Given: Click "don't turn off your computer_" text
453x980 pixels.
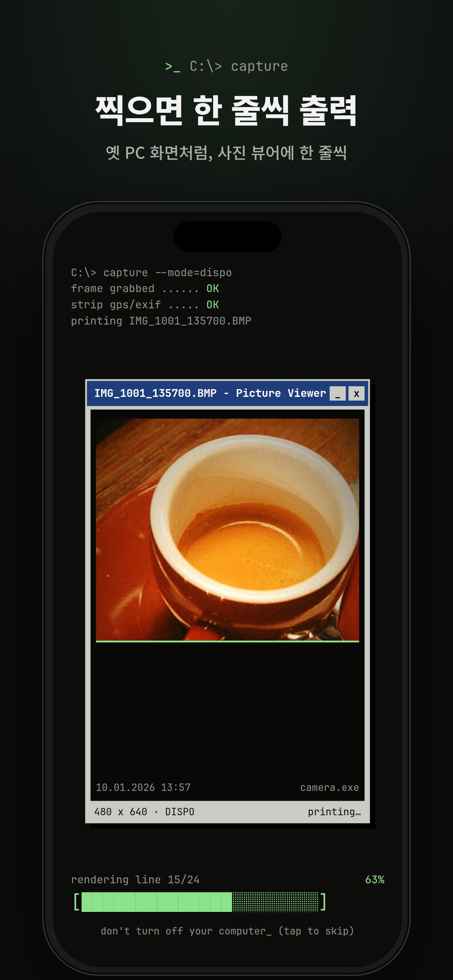Looking at the screenshot, I should tap(186, 931).
